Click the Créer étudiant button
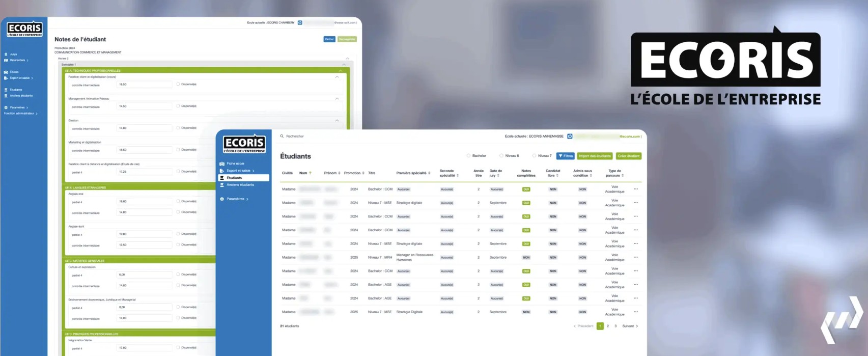 tap(628, 156)
